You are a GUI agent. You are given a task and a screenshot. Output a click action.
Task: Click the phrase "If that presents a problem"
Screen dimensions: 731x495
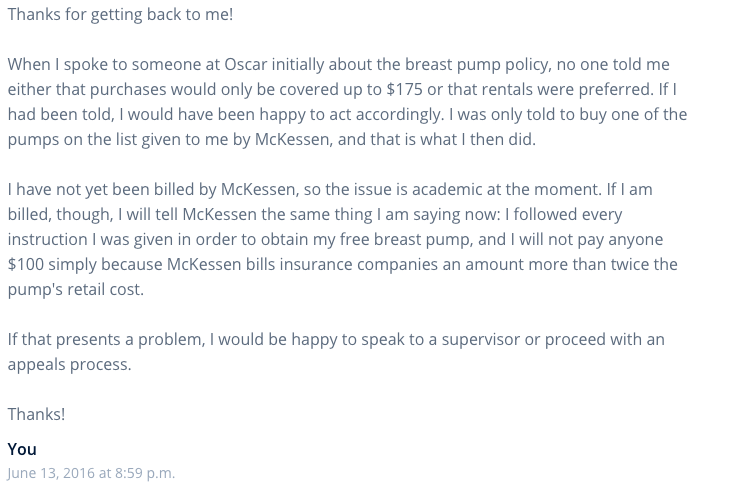[104, 340]
